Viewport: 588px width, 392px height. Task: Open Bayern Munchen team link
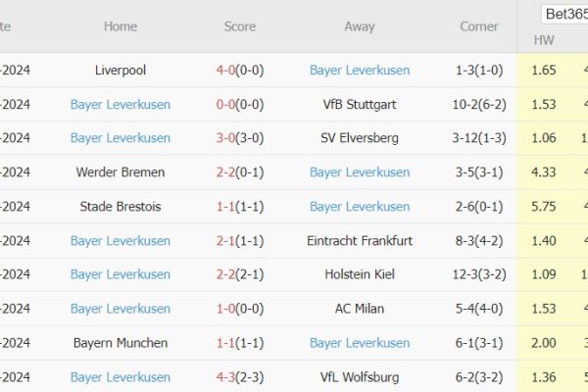(121, 343)
